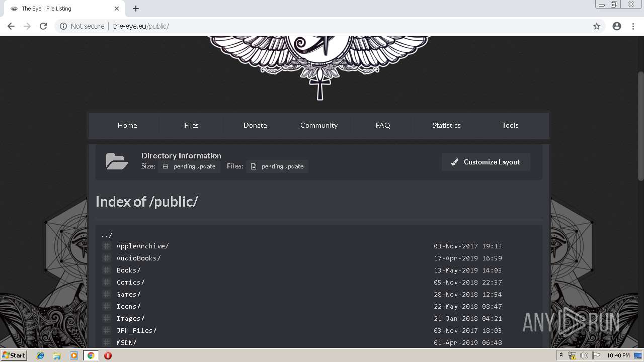The width and height of the screenshot is (644, 362).
Task: Click the browser back arrow
Action: 11,26
